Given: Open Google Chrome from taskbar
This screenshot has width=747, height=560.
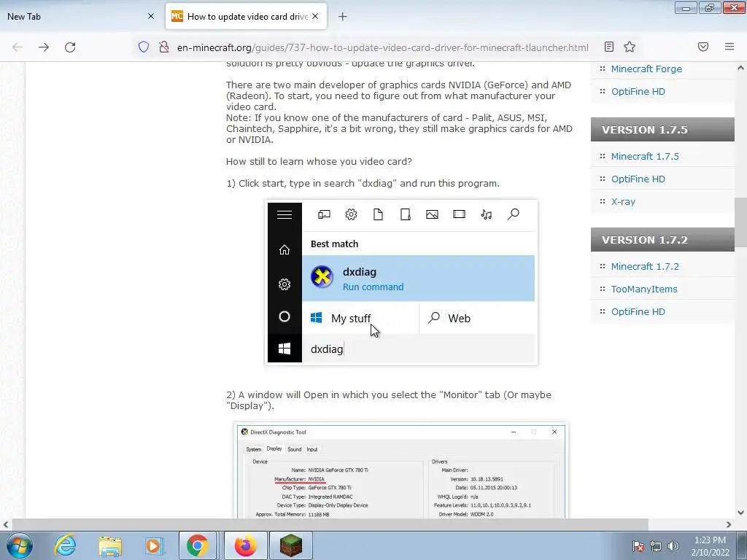Looking at the screenshot, I should point(197,545).
